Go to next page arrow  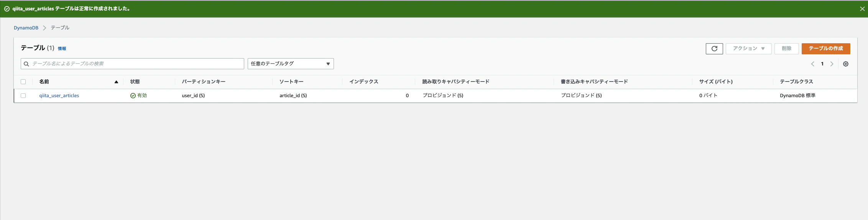[x=832, y=64]
